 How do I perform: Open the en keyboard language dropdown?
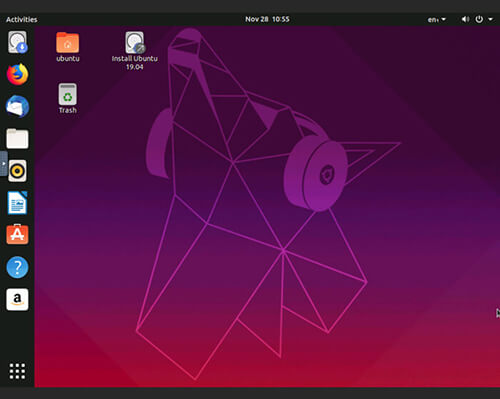(437, 19)
